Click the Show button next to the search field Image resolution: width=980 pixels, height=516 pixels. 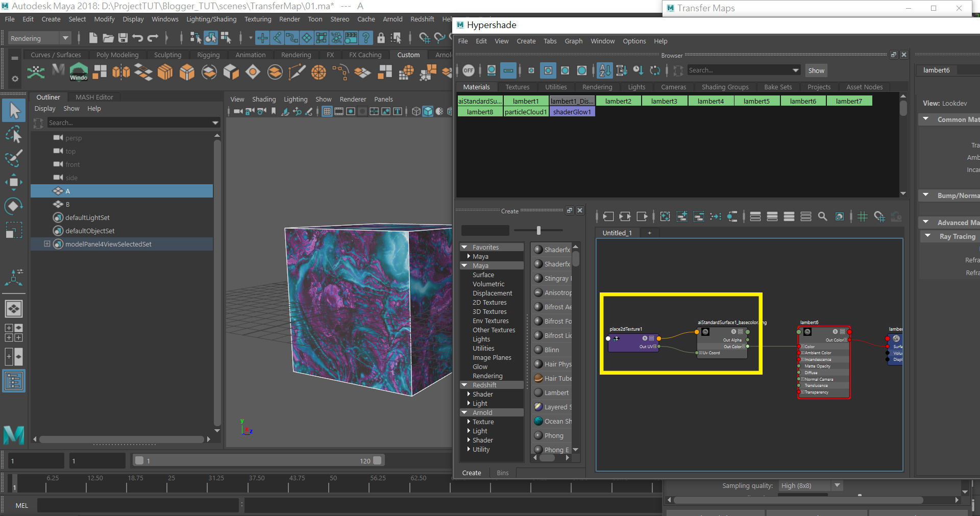pos(815,70)
